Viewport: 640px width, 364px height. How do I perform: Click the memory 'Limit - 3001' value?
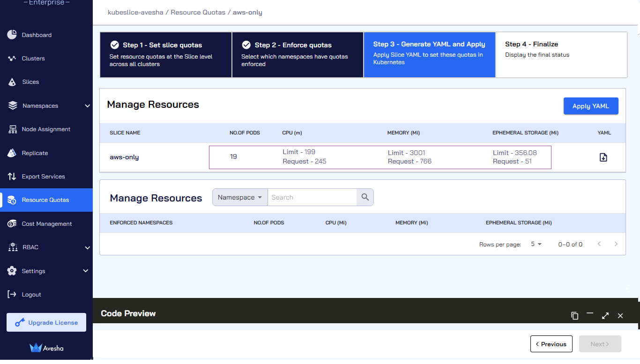click(x=407, y=153)
